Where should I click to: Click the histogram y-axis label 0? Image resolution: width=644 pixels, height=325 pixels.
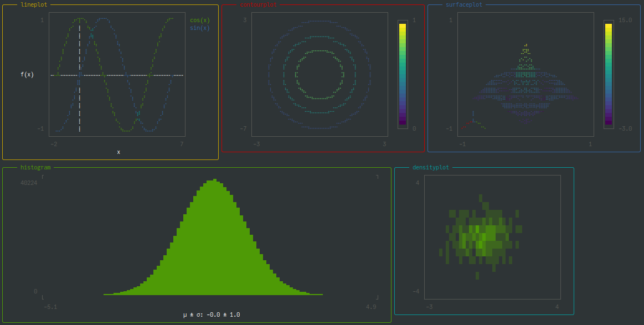pyautogui.click(x=35, y=291)
